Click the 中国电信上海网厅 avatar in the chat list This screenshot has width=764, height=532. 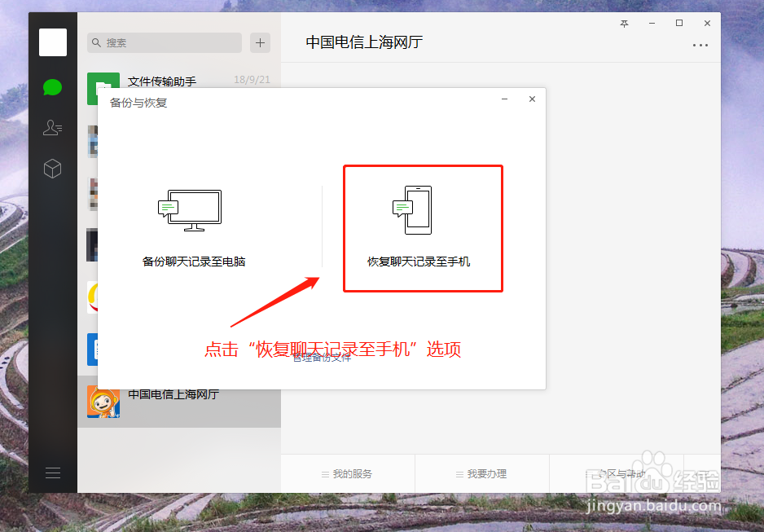(x=103, y=402)
